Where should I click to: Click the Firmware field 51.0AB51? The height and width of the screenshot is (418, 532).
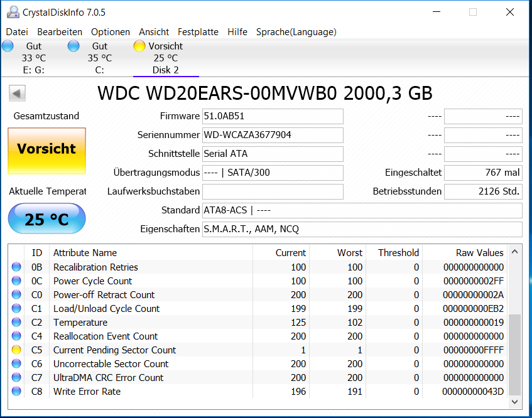[x=273, y=116]
